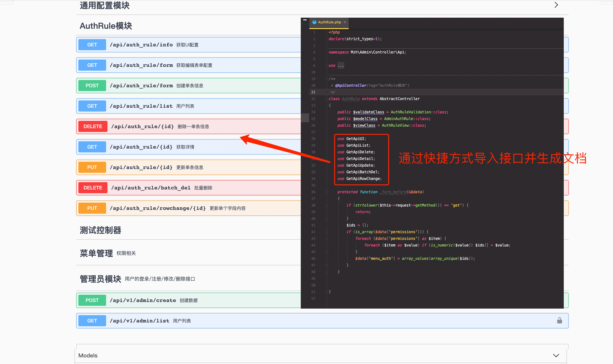The width and height of the screenshot is (613, 364).
Task: Click the GET badge for /api/auth_rule/info
Action: (x=92, y=45)
